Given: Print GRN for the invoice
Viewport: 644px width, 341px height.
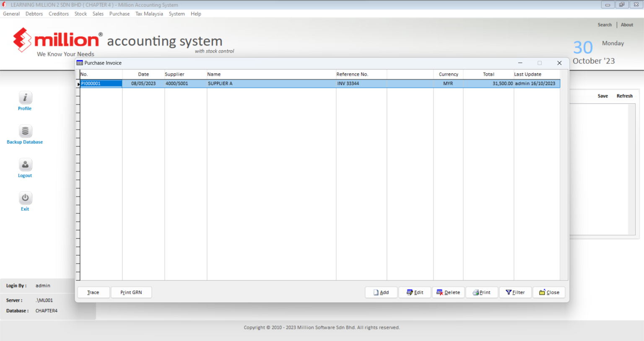Looking at the screenshot, I should [131, 292].
